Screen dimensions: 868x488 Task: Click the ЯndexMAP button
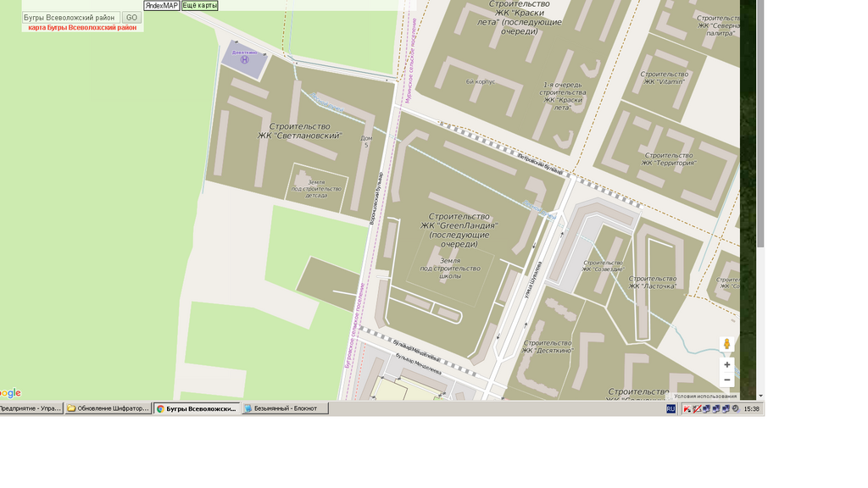(162, 6)
